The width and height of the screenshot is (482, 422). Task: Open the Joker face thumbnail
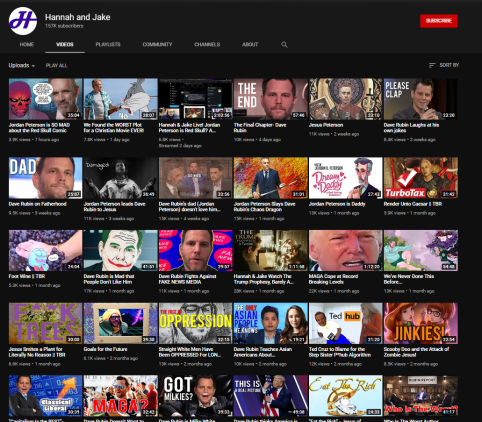tap(120, 250)
